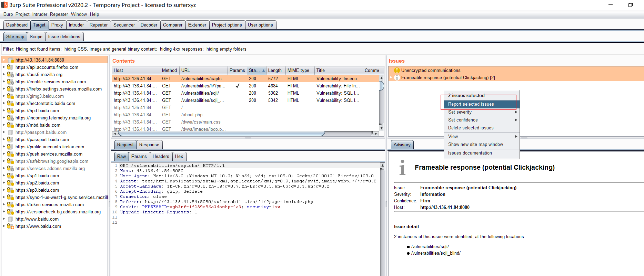Click the site map filter bar

point(322,49)
